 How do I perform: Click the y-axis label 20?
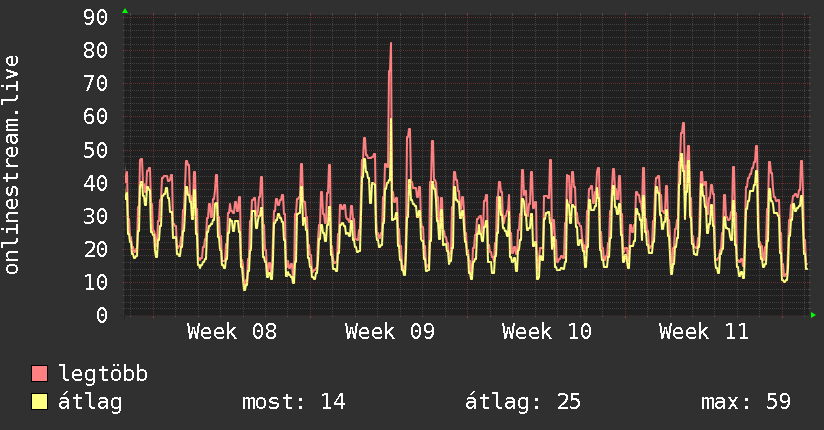(x=95, y=249)
